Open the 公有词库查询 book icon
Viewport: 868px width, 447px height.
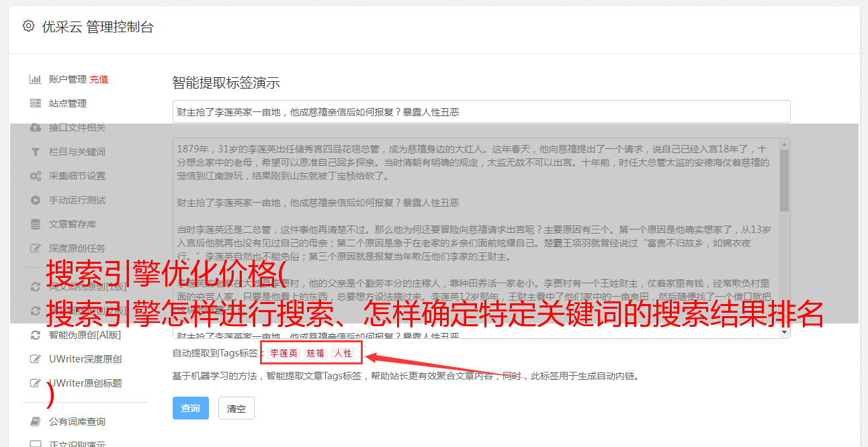pyautogui.click(x=36, y=421)
